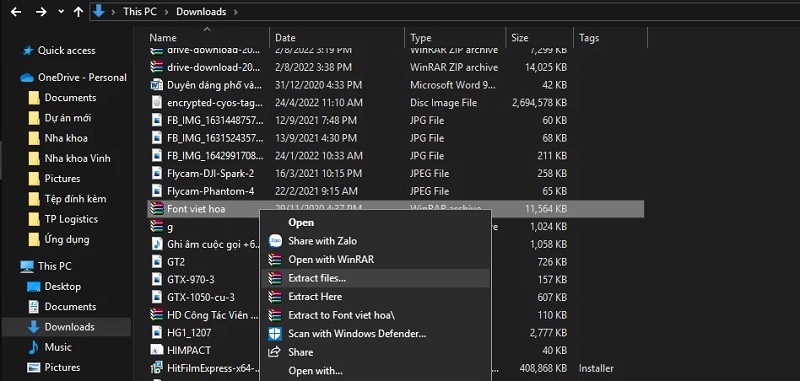Select Downloads in the sidebar

pyautogui.click(x=69, y=327)
